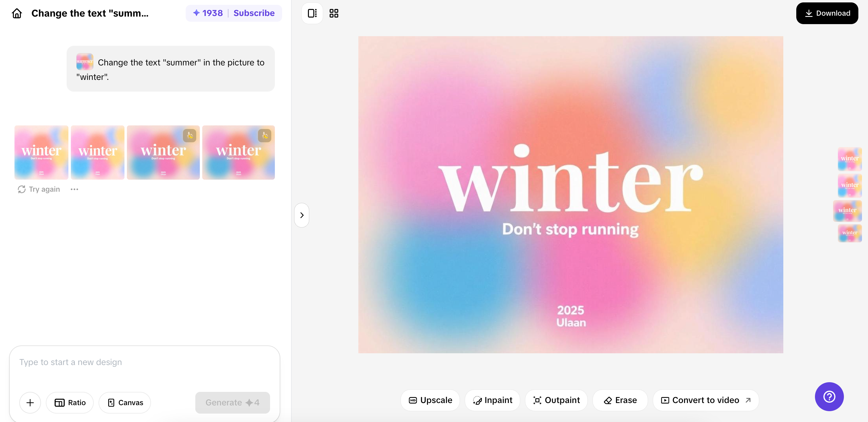Collapse the chat panel with arrow
The width and height of the screenshot is (868, 422).
click(x=302, y=215)
